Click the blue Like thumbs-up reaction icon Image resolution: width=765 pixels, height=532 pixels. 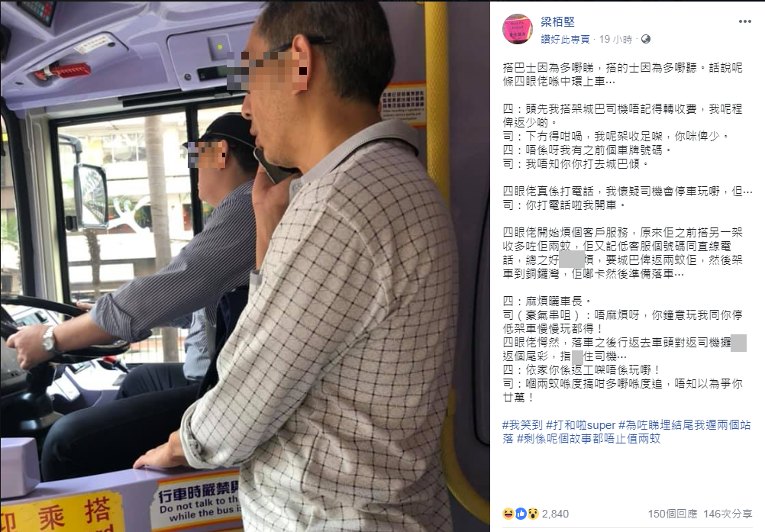[x=520, y=514]
